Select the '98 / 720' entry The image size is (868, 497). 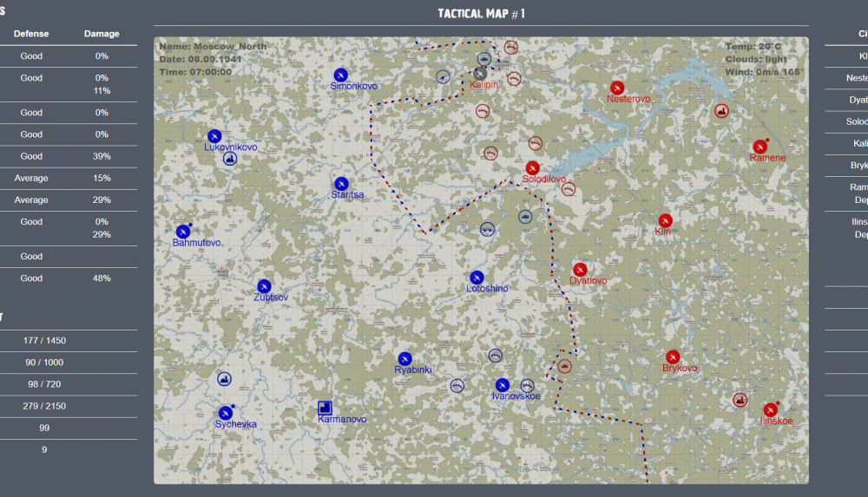click(44, 384)
